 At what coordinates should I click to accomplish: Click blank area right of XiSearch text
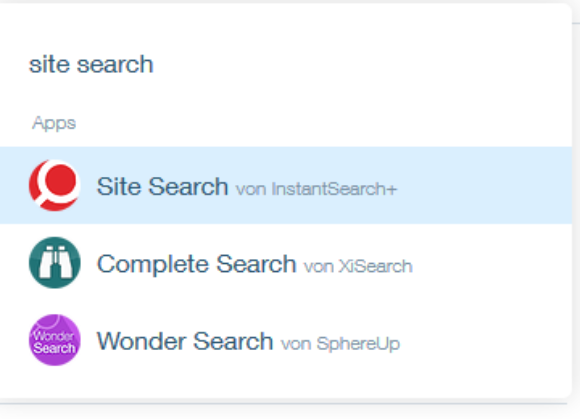click(x=492, y=263)
